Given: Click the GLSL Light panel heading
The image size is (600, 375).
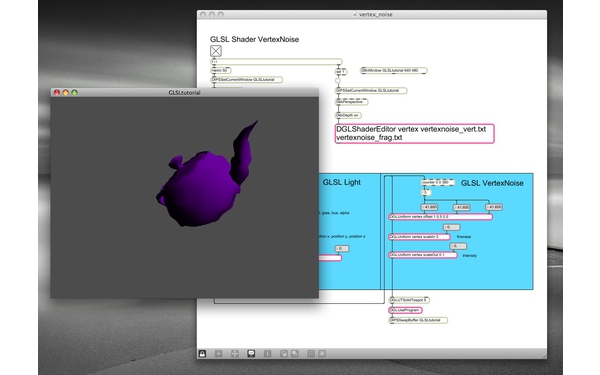Looking at the screenshot, I should pos(341,183).
